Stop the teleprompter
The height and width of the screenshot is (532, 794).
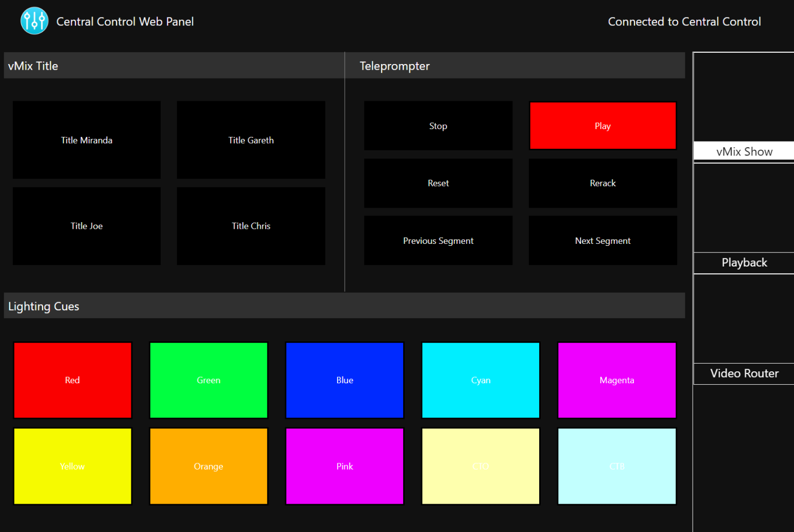pyautogui.click(x=438, y=126)
